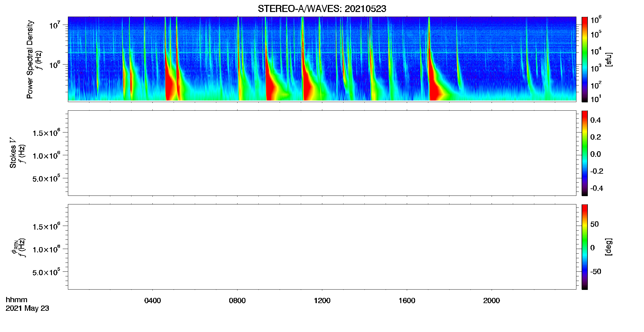Click the [sfu] units label
Screen dimensions: 644x332
pyautogui.click(x=609, y=59)
